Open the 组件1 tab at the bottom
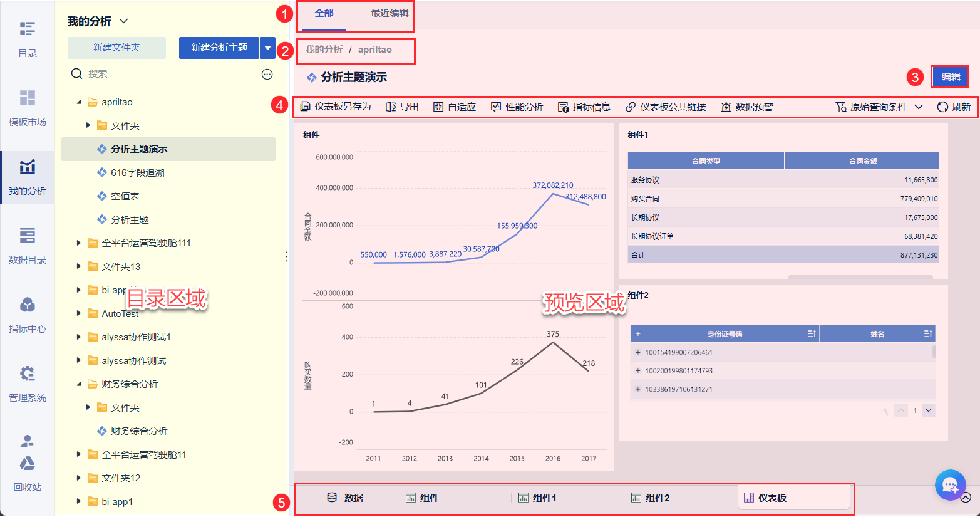This screenshot has height=517, width=980. [538, 498]
